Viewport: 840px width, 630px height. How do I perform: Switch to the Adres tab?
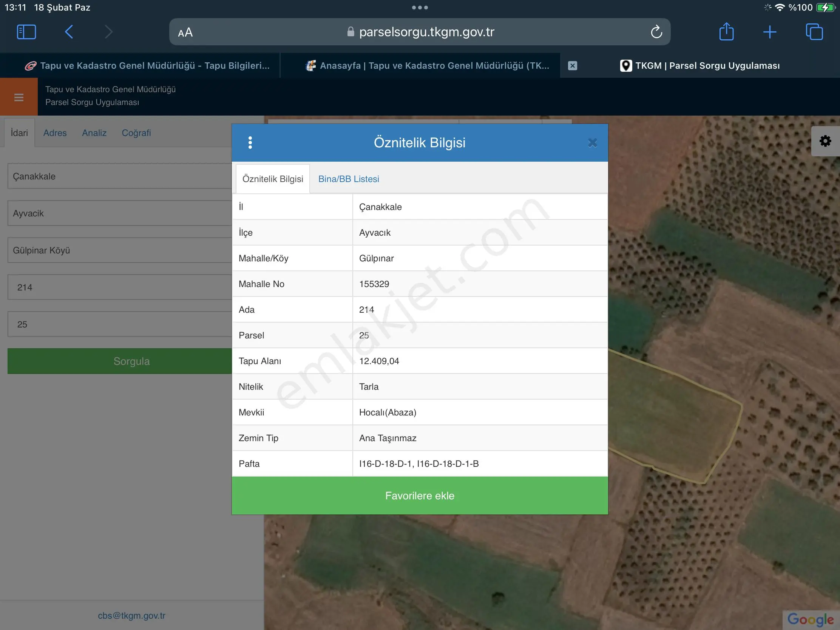point(55,133)
